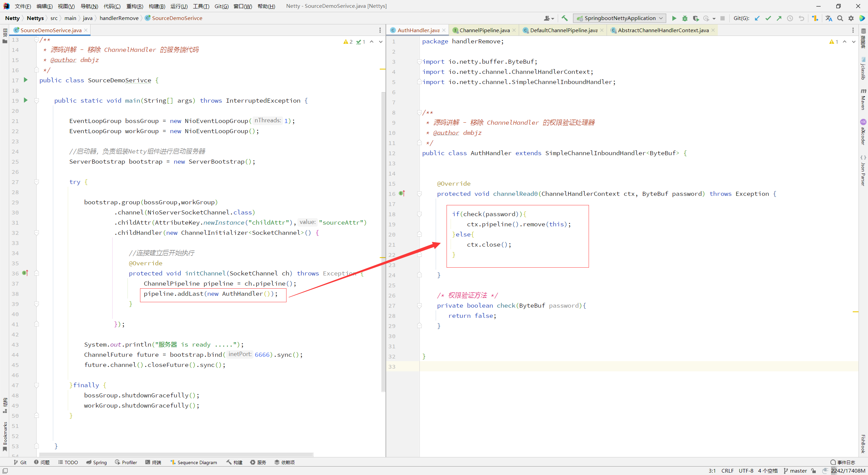Click the memory indicator 2242/17408M
The height and width of the screenshot is (475, 868).
(x=848, y=471)
